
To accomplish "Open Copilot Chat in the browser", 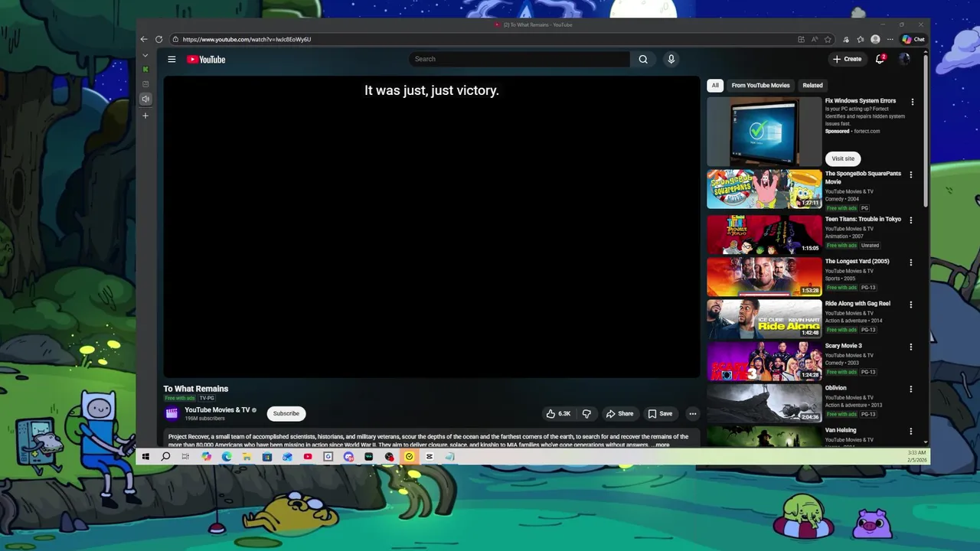I will pyautogui.click(x=913, y=39).
